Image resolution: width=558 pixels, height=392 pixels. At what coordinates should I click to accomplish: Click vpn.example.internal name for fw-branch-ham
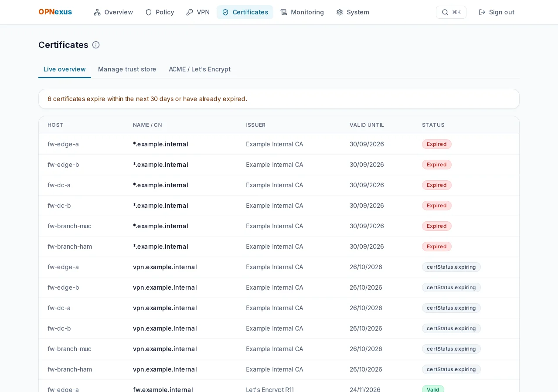[x=165, y=369]
